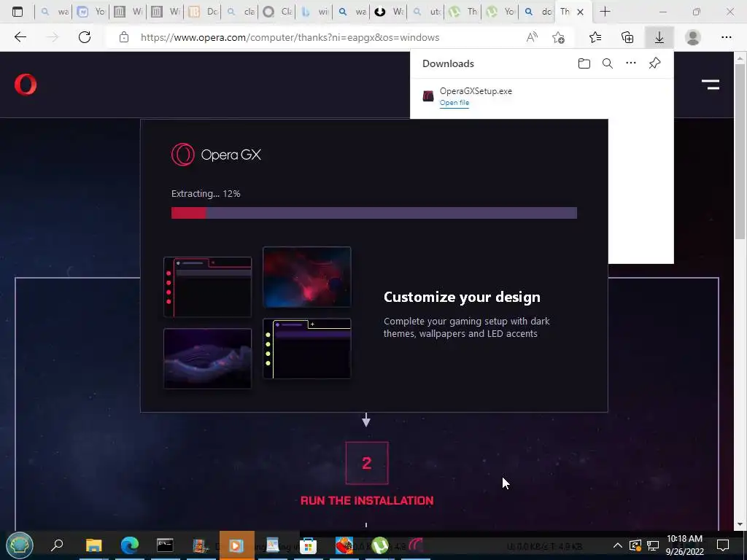The height and width of the screenshot is (560, 747).
Task: Select the purple waves wallpaper thumbnail
Action: pyautogui.click(x=207, y=359)
